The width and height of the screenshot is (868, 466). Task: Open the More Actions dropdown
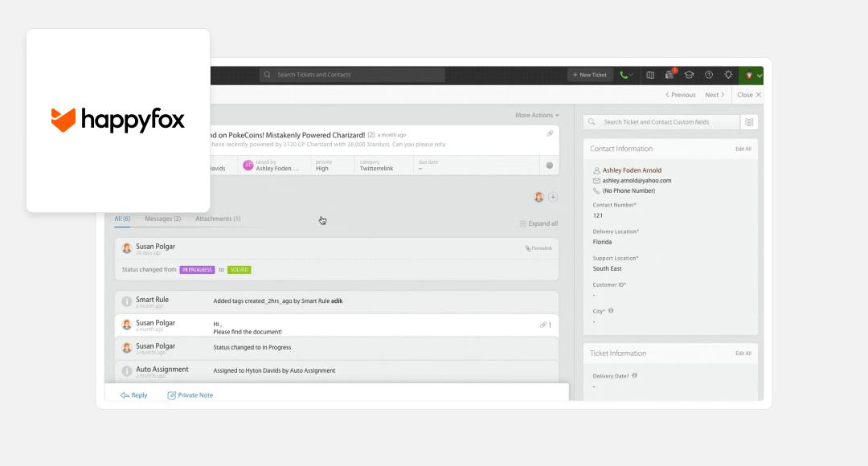(537, 115)
